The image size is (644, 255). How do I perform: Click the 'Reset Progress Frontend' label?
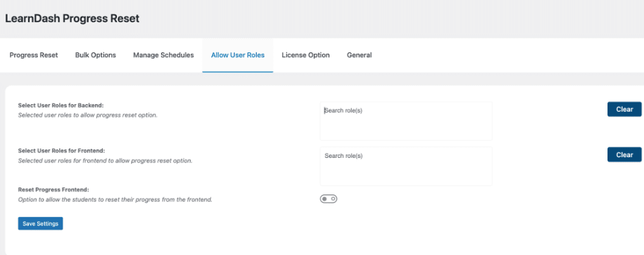54,190
